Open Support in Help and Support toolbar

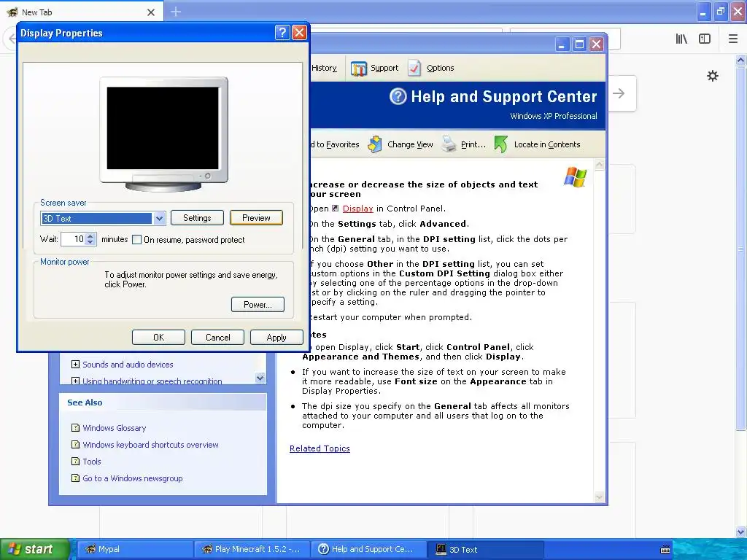tap(375, 68)
